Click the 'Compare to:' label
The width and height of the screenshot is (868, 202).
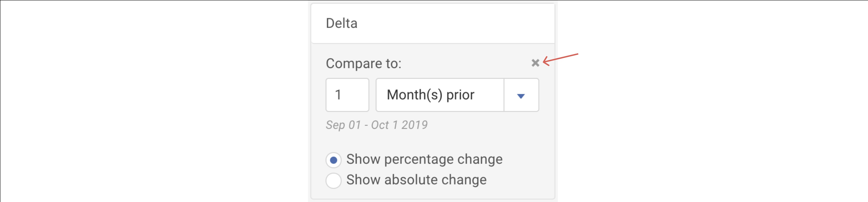[x=363, y=64]
